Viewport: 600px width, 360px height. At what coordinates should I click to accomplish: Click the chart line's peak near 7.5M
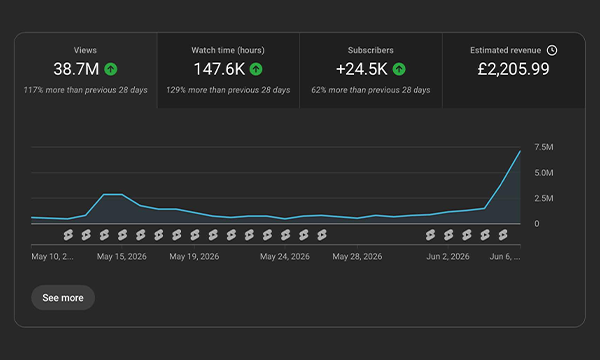pos(520,151)
